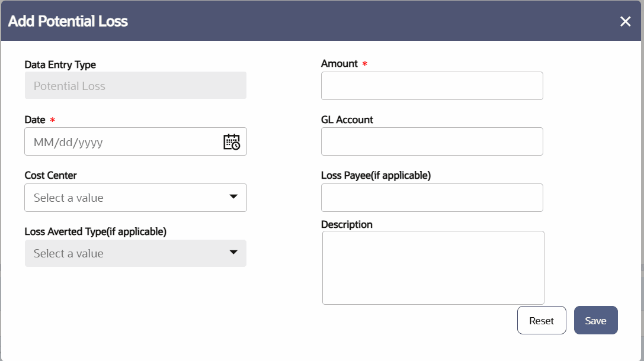
Task: Click inside the Description text area
Action: [x=433, y=268]
